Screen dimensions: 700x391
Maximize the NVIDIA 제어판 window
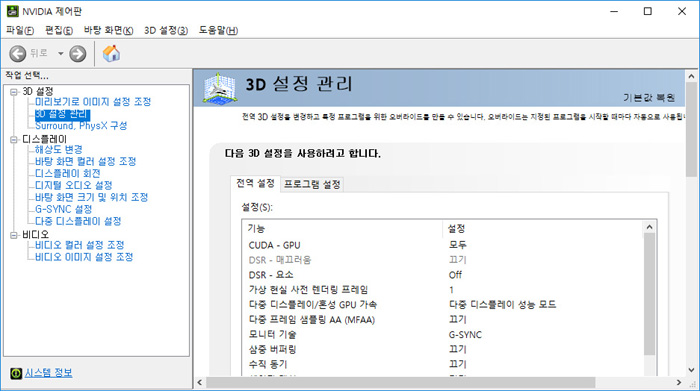point(648,12)
